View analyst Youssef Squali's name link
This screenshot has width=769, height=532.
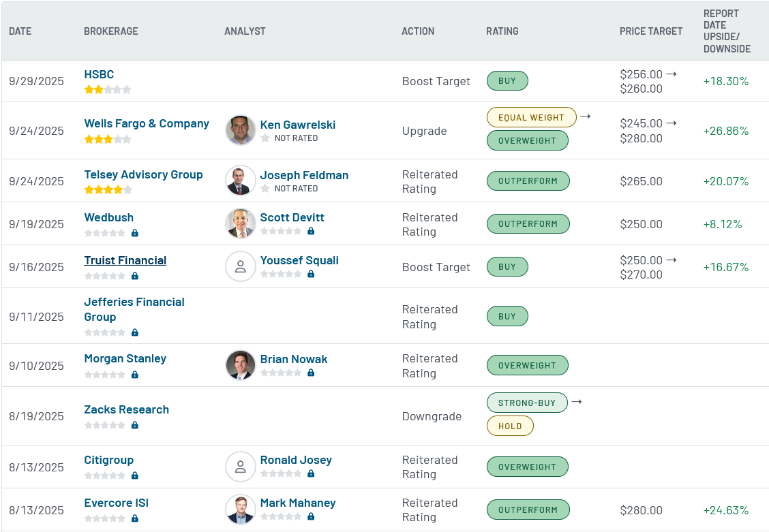pos(299,261)
